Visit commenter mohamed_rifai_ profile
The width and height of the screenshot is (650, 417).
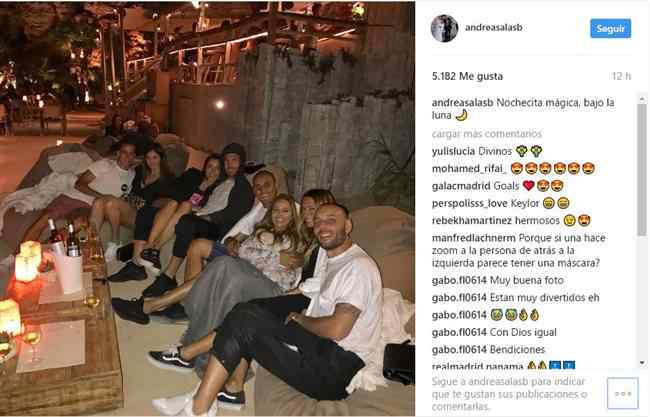[469, 169]
